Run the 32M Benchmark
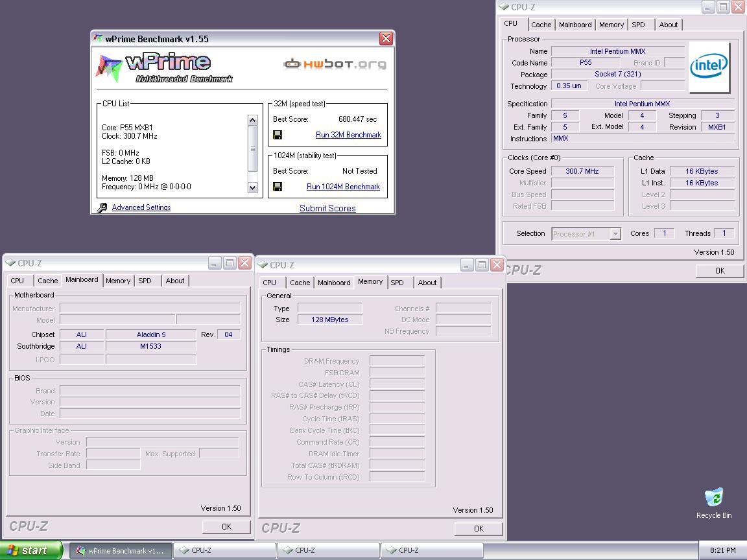The width and height of the screenshot is (747, 560). point(348,135)
